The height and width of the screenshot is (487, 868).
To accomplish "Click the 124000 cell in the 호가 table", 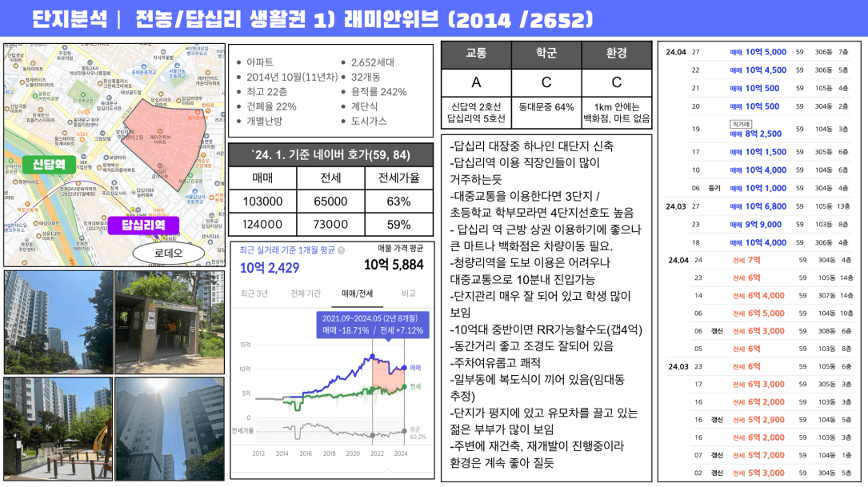I will tap(262, 225).
